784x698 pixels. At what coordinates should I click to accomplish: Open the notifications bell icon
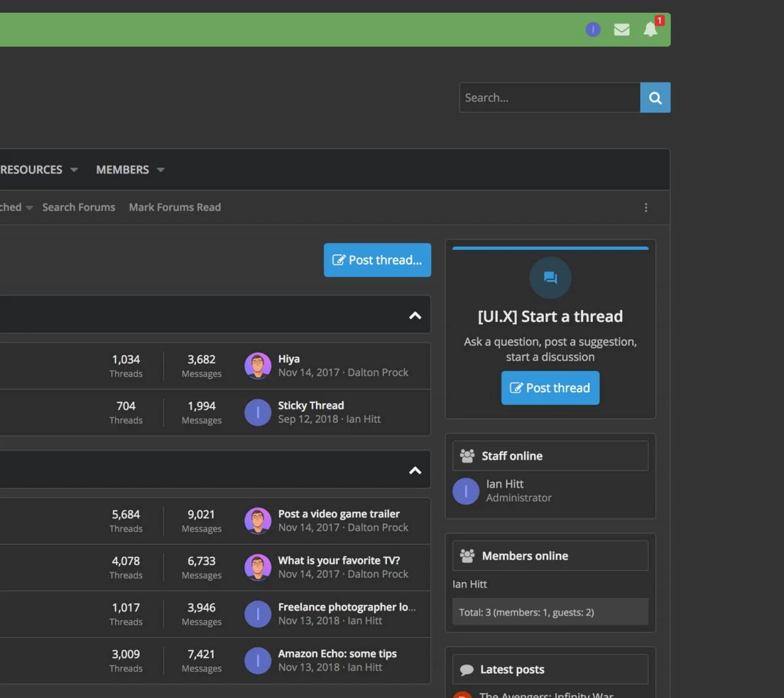[650, 29]
